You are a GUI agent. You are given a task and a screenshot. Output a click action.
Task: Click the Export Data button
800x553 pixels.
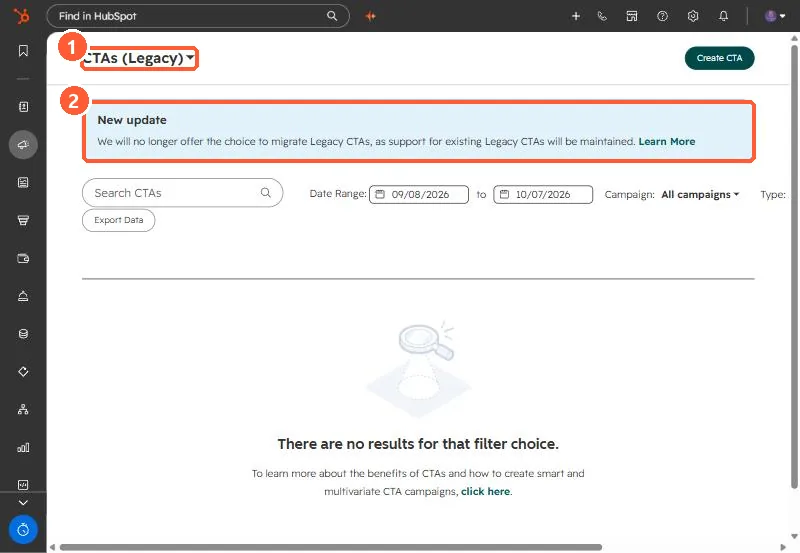coord(118,220)
